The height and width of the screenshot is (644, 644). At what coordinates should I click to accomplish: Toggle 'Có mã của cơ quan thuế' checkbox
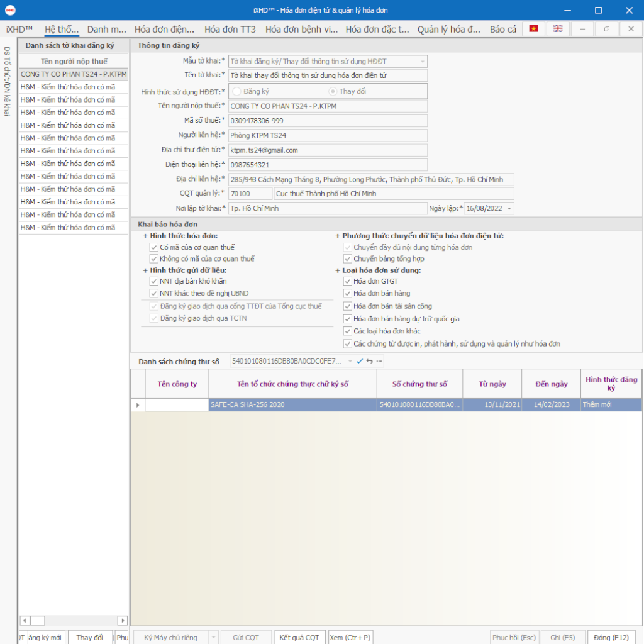[154, 248]
